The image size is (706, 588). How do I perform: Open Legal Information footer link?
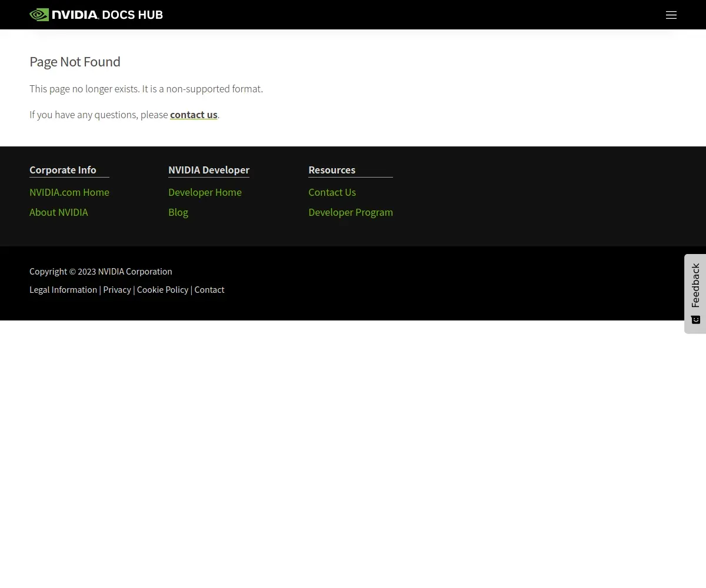[x=63, y=290]
